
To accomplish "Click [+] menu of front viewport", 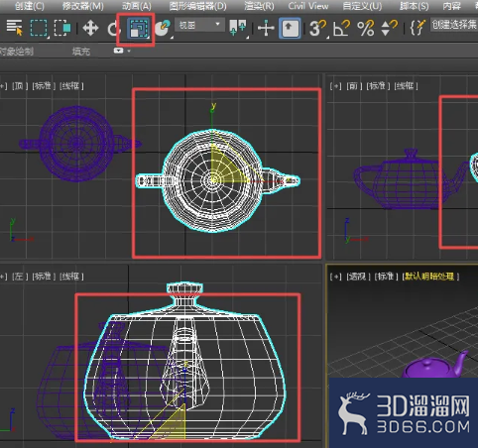I will 335,86.
